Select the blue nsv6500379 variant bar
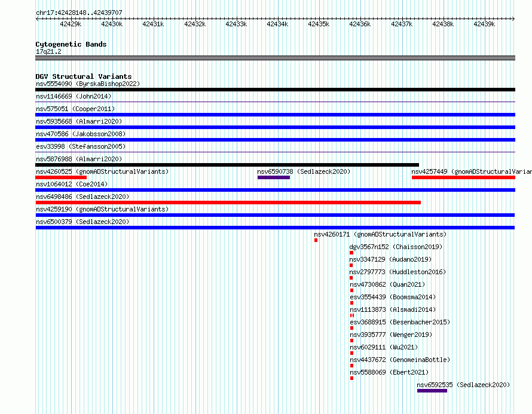Screen dimensions: 532x414 [275, 228]
